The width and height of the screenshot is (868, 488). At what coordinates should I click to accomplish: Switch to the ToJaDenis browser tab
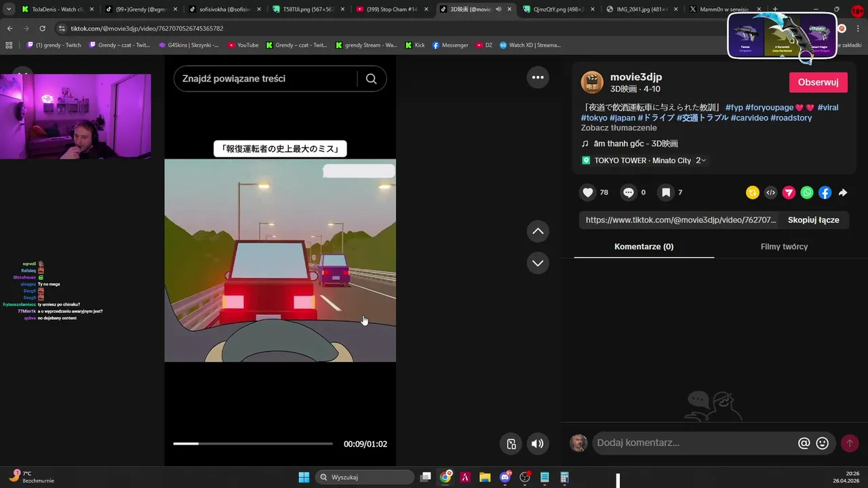(57, 9)
